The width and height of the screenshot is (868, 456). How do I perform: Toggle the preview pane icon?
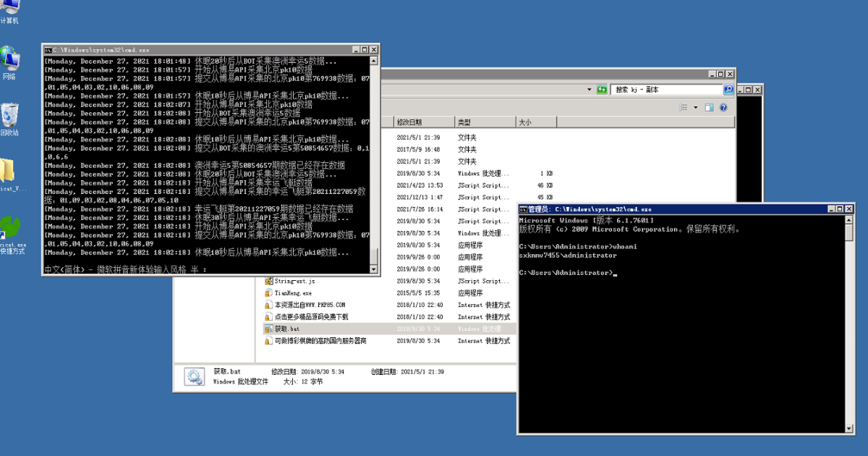709,107
